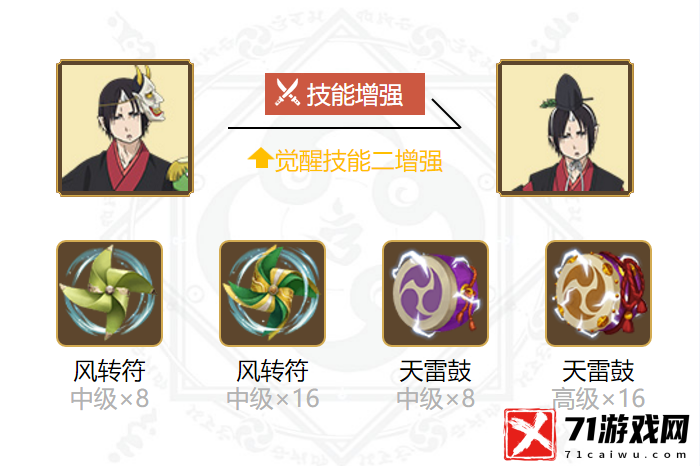Click the 高级×16 quantity label
Screen dimensions: 700x466
pyautogui.click(x=598, y=399)
